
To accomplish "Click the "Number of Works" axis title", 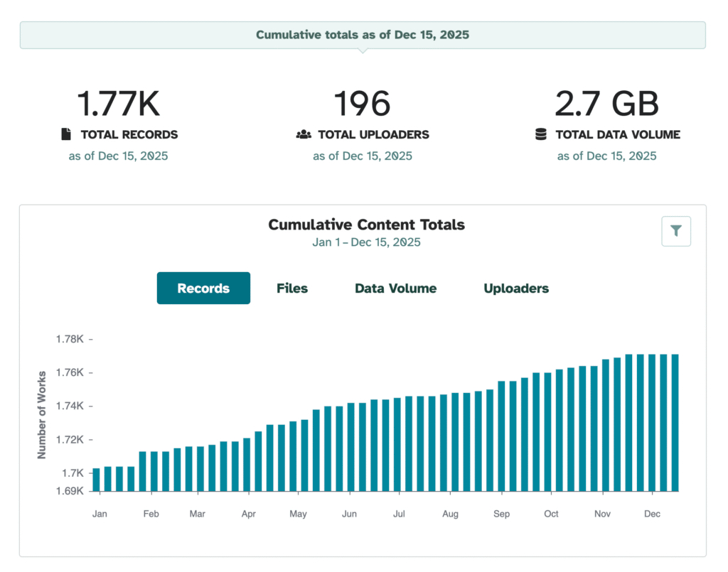I will (x=42, y=415).
